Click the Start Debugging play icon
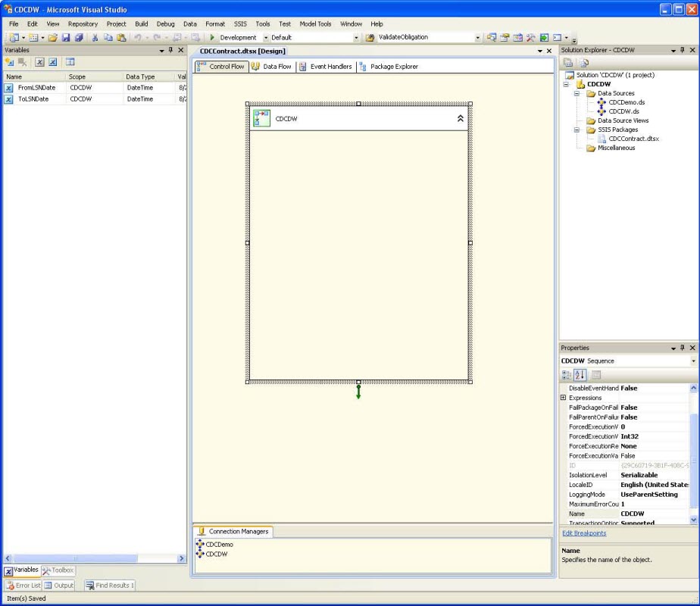Viewport: 700px width, 606px height. (212, 37)
